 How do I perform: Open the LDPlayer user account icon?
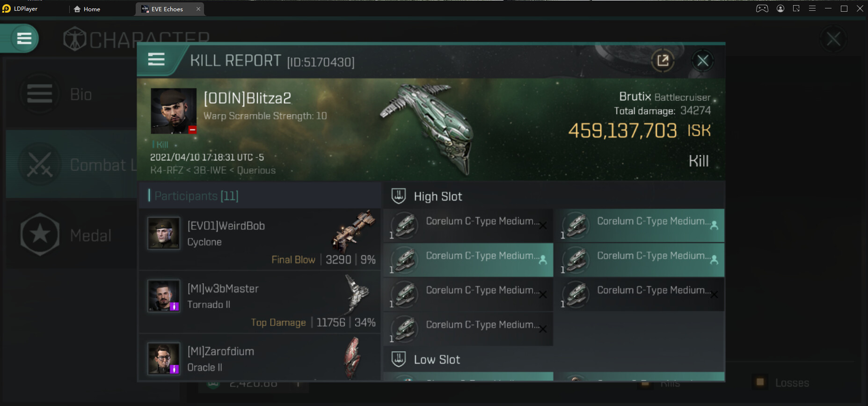point(780,8)
